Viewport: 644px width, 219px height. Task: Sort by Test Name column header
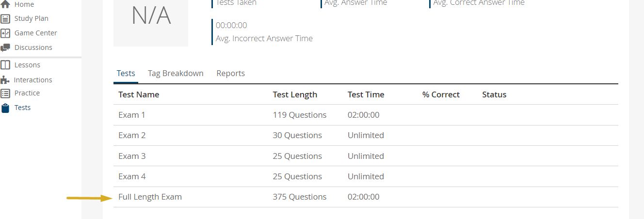coord(139,94)
